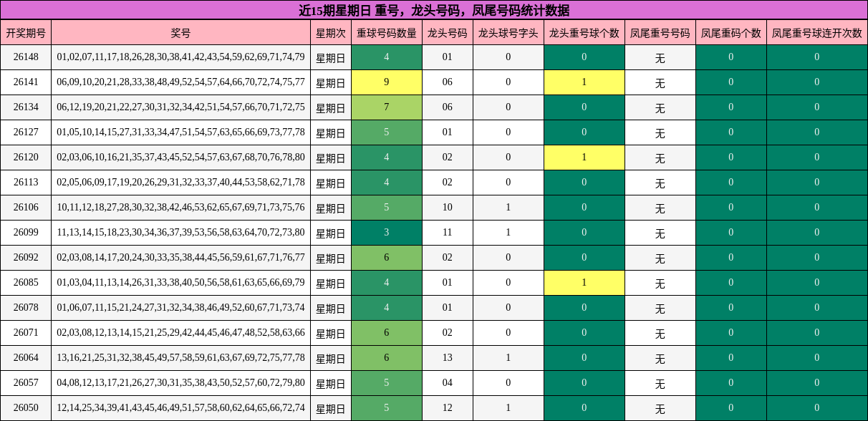Click repeat count 7 in row 26134
This screenshot has height=421, width=868.
click(x=387, y=107)
